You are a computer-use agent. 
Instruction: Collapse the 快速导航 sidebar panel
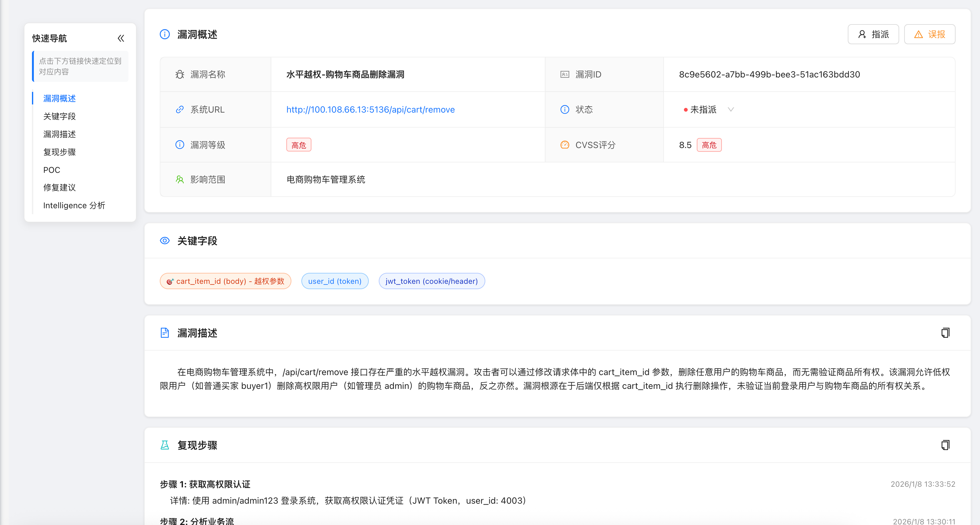point(121,38)
